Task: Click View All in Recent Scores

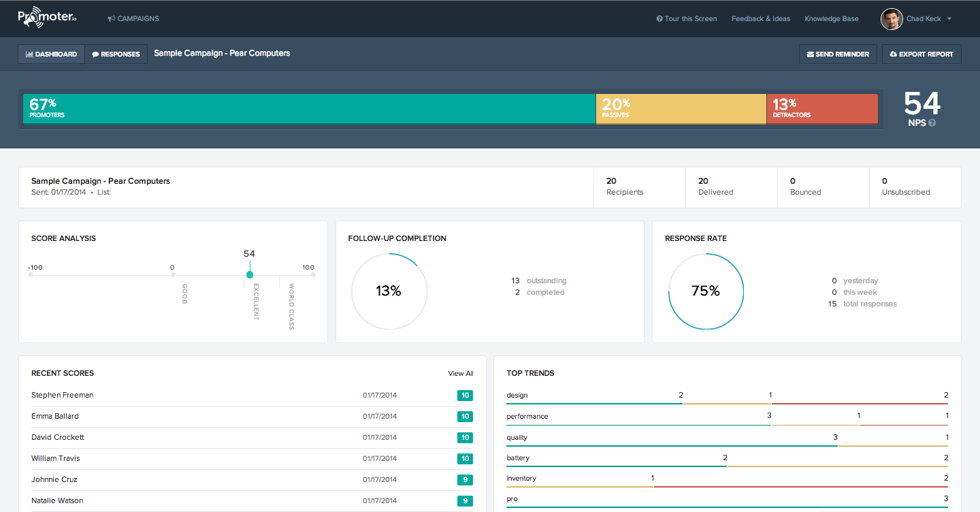Action: point(460,373)
